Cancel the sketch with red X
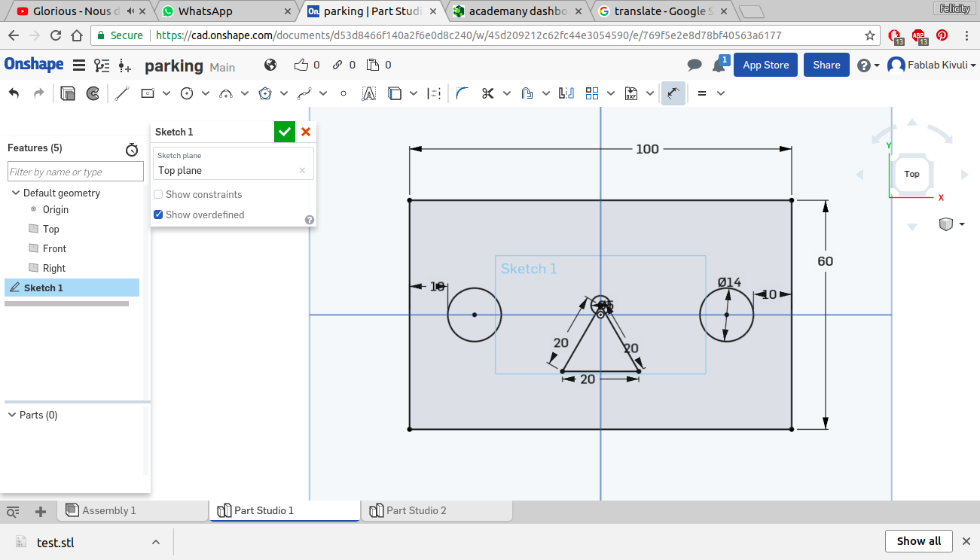The image size is (980, 560). [306, 132]
